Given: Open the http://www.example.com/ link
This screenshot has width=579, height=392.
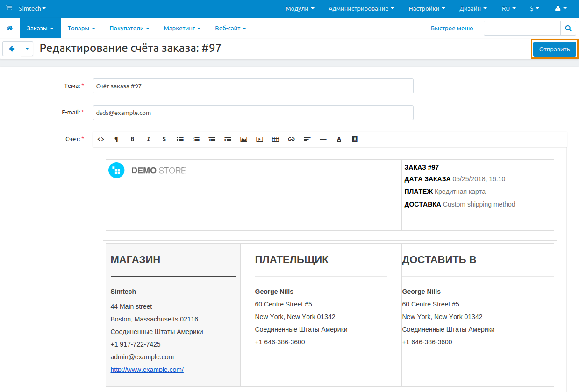Looking at the screenshot, I should pos(147,370).
